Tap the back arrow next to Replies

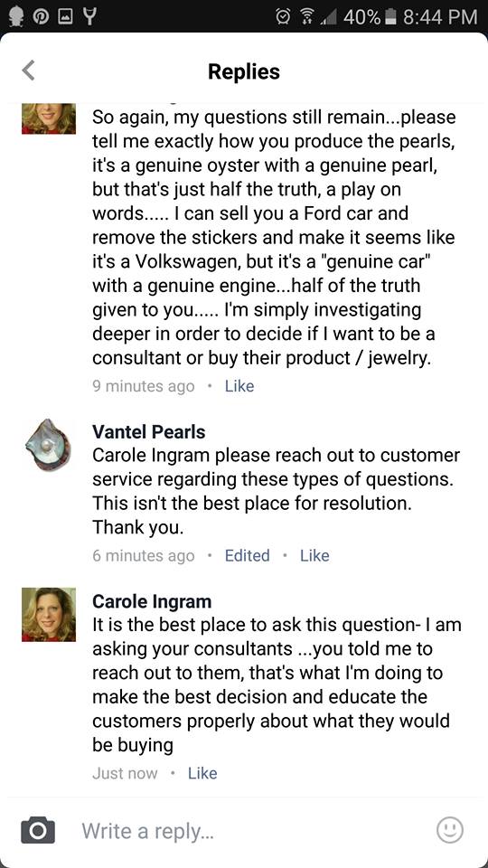(x=29, y=71)
